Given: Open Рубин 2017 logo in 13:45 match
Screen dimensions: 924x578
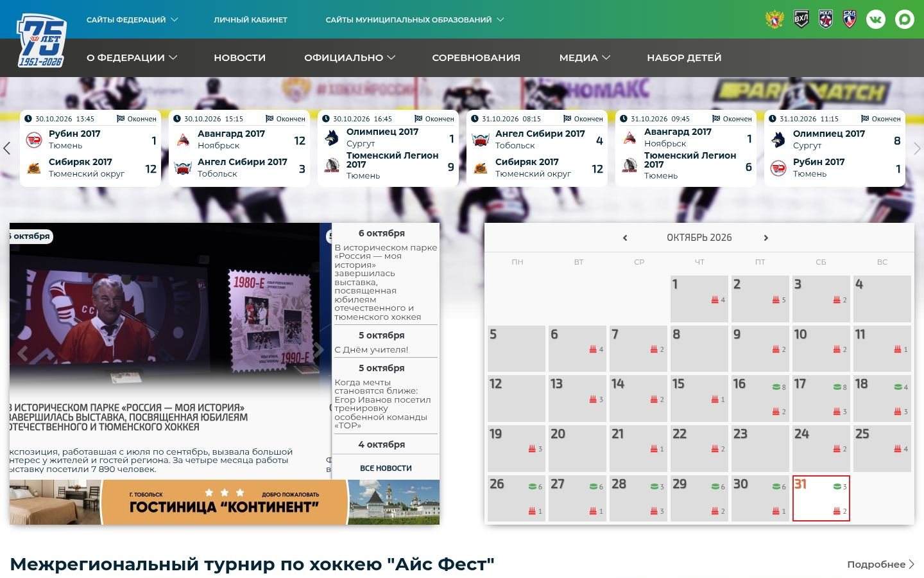Looking at the screenshot, I should (34, 140).
